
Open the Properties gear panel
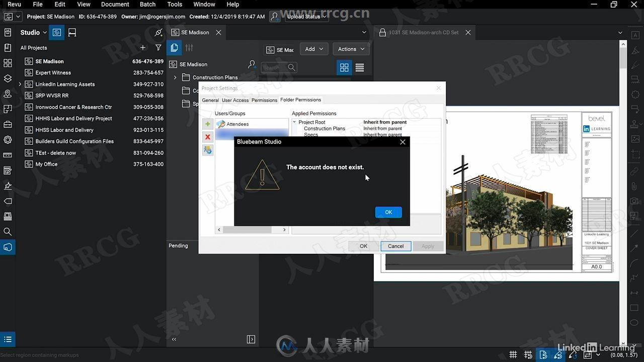click(8, 140)
